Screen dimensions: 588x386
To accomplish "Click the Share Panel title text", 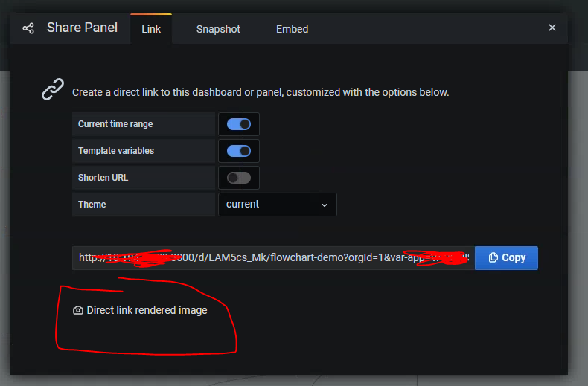I will (x=82, y=28).
